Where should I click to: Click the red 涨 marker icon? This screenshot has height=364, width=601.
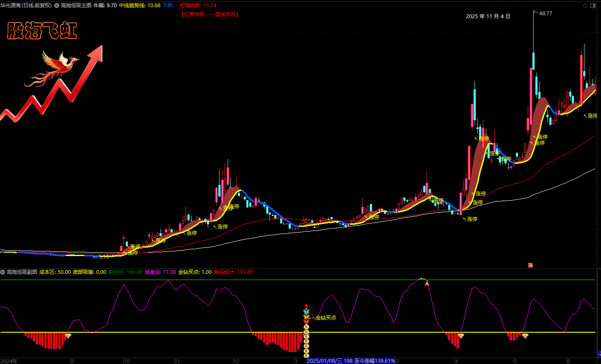pyautogui.click(x=530, y=265)
